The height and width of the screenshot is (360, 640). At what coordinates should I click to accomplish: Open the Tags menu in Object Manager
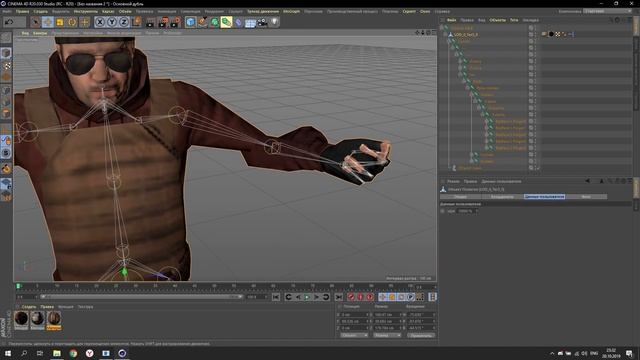click(514, 20)
